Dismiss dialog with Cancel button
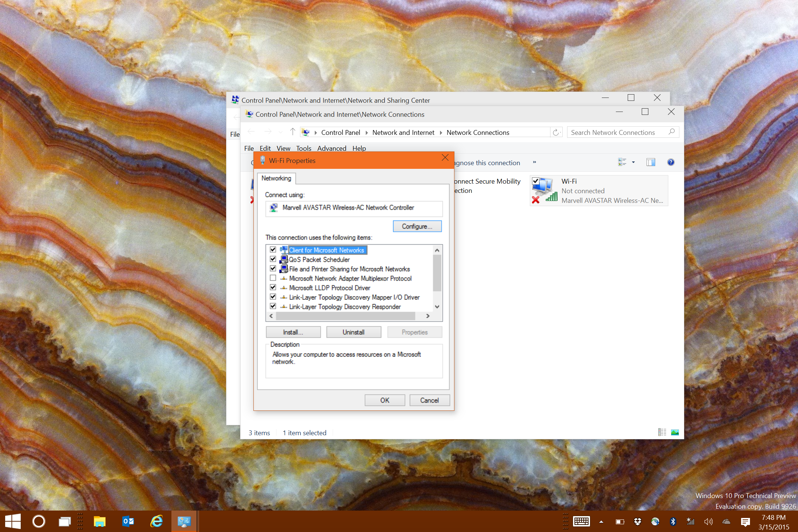 [429, 400]
